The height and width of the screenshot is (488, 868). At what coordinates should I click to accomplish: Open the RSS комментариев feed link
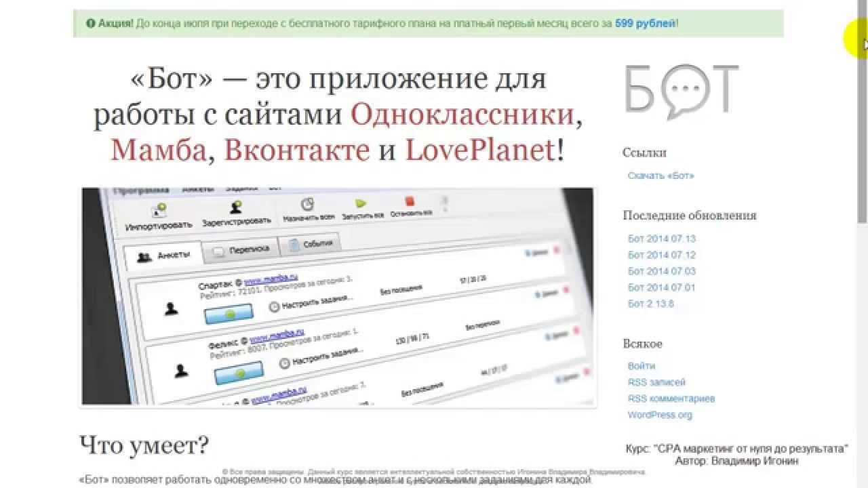tap(671, 399)
